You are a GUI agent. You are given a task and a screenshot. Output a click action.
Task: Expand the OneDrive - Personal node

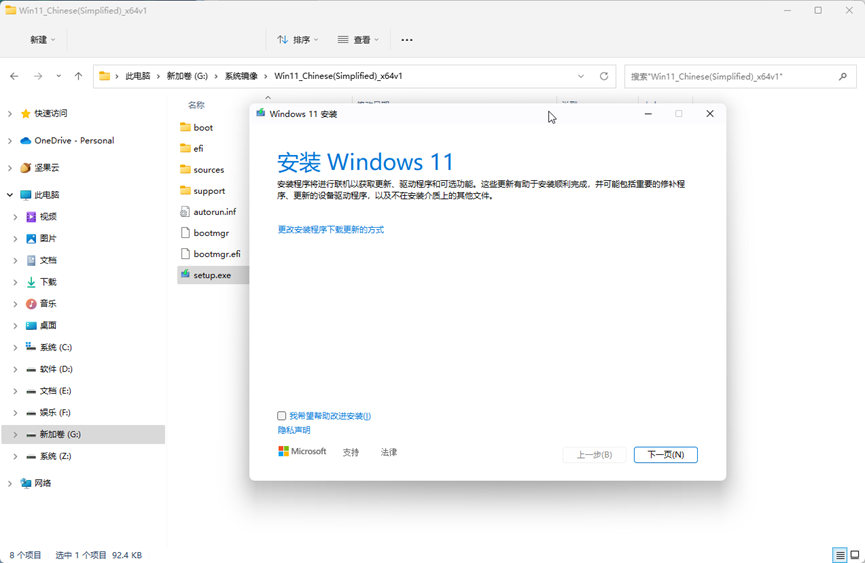click(9, 141)
